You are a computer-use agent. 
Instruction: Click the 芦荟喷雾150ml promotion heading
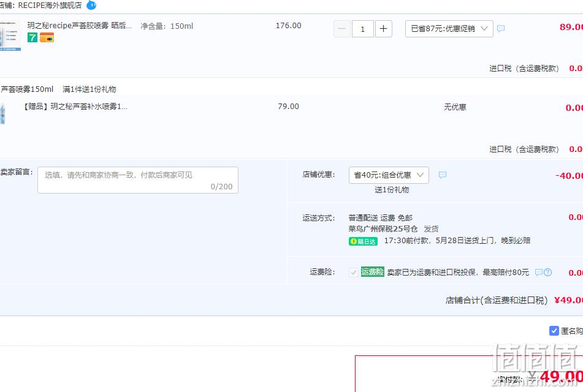pos(27,89)
